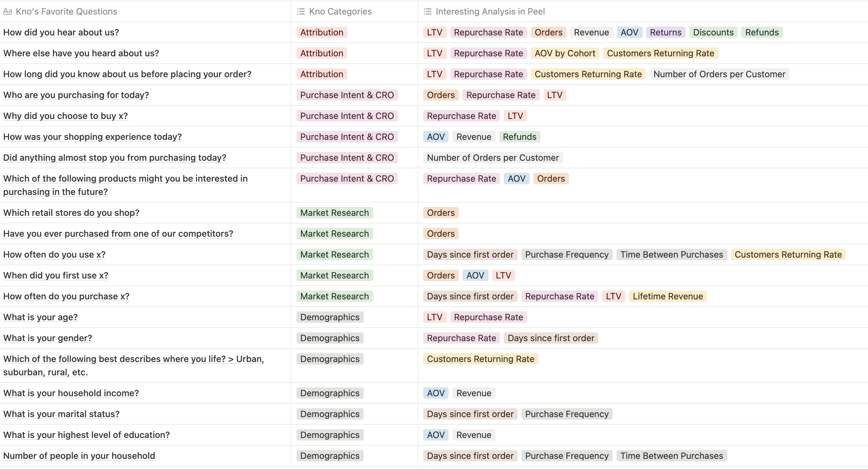Click Market Research tag for retail stores row
Viewport: 868px width, 469px height.
coord(334,213)
